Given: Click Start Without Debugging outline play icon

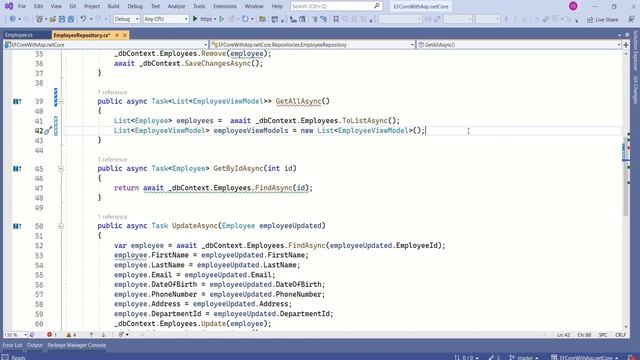Looking at the screenshot, I should click(222, 19).
